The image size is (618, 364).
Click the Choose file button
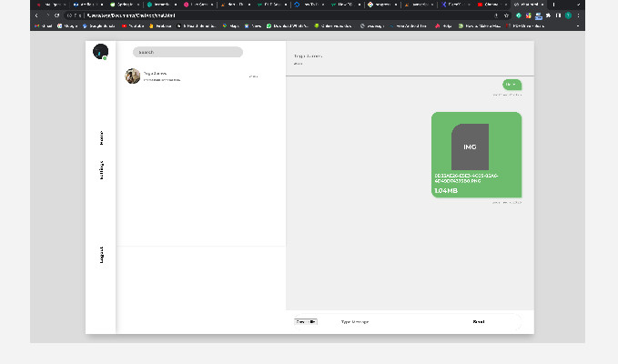306,322
